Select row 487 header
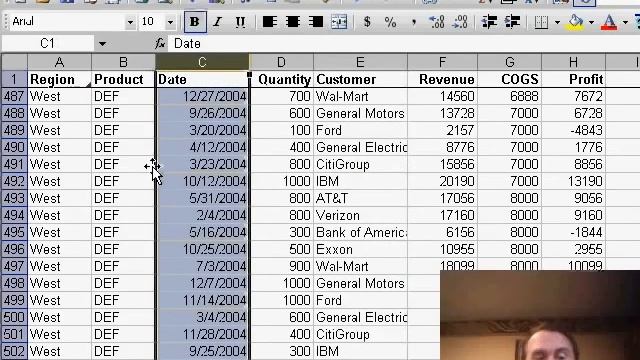 (14, 96)
